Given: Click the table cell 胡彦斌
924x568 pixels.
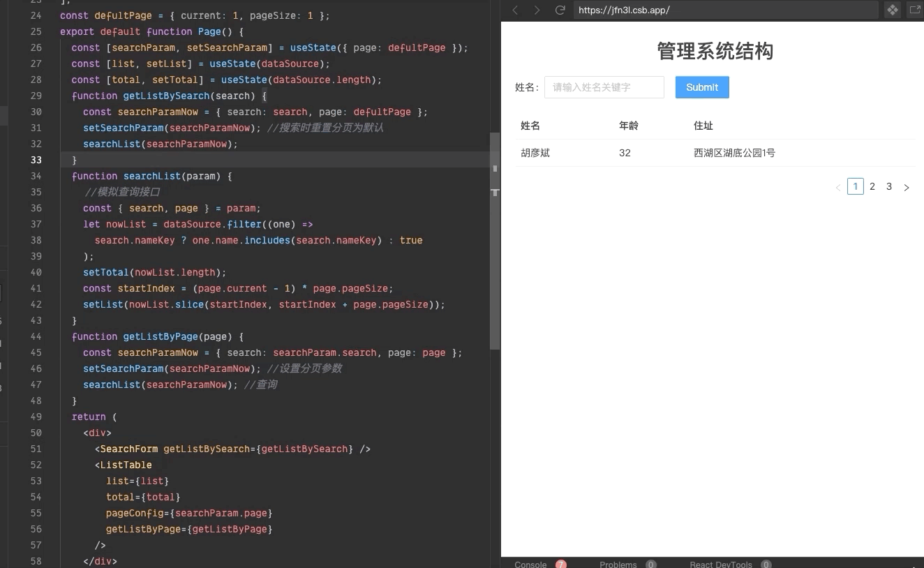Looking at the screenshot, I should (535, 153).
